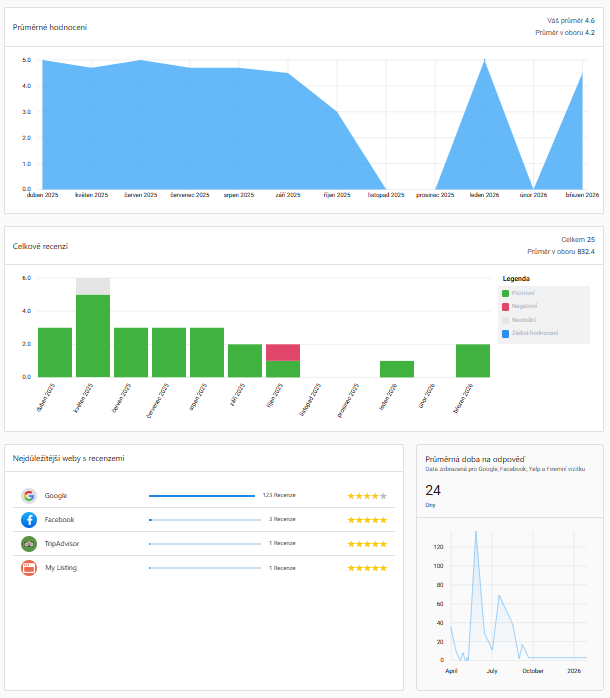Click the green bar for červen 2025
610x698 pixels.
[131, 353]
